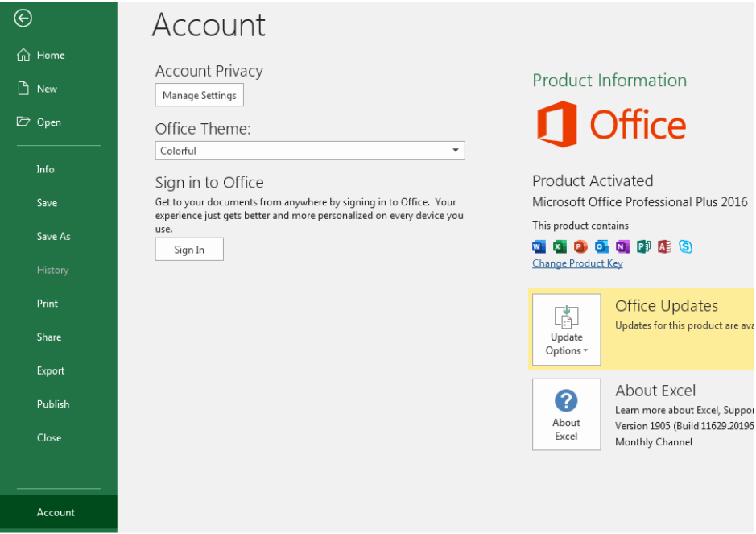756x534 pixels.
Task: Click the Manage Settings button
Action: point(199,95)
